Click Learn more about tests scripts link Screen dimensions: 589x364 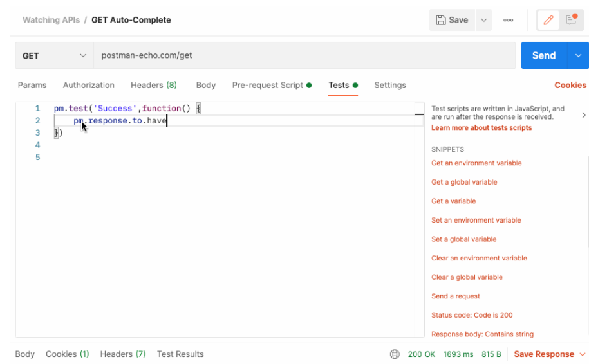click(x=481, y=127)
